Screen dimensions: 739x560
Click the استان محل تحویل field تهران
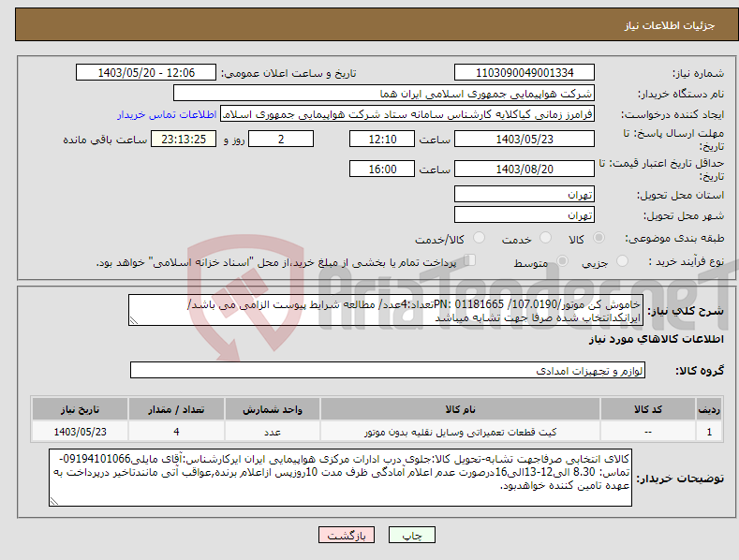[525, 194]
